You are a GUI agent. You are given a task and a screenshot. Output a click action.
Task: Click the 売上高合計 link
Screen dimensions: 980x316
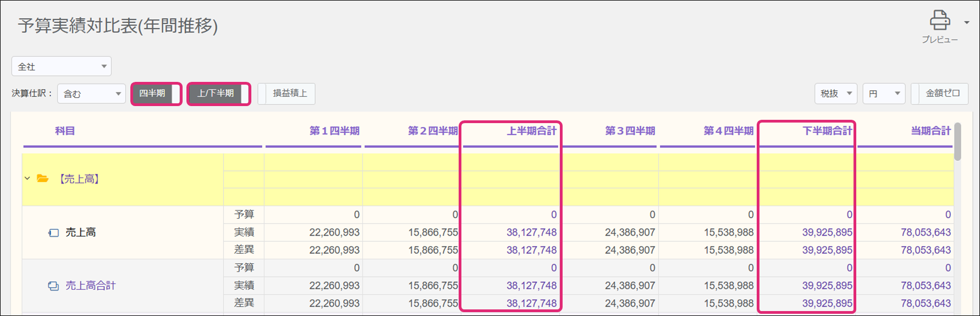click(91, 286)
